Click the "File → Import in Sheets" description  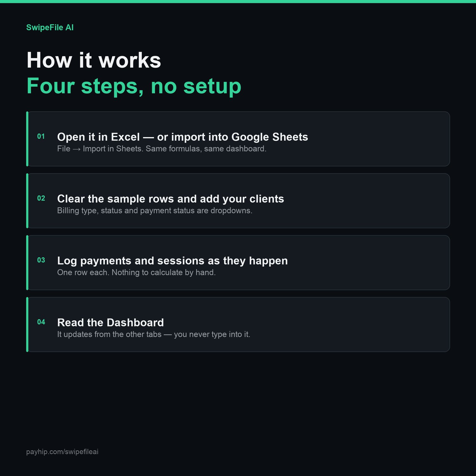[162, 149]
